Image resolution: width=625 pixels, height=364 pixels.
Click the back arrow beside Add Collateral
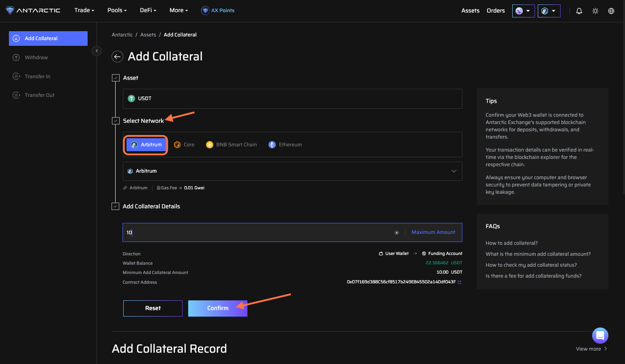pos(117,57)
